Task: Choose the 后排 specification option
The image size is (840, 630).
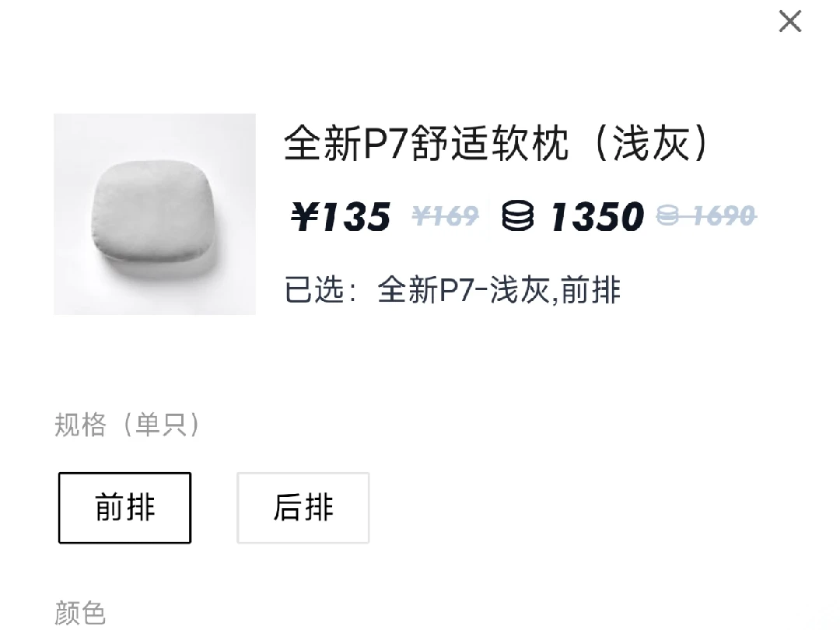Action: click(x=303, y=507)
